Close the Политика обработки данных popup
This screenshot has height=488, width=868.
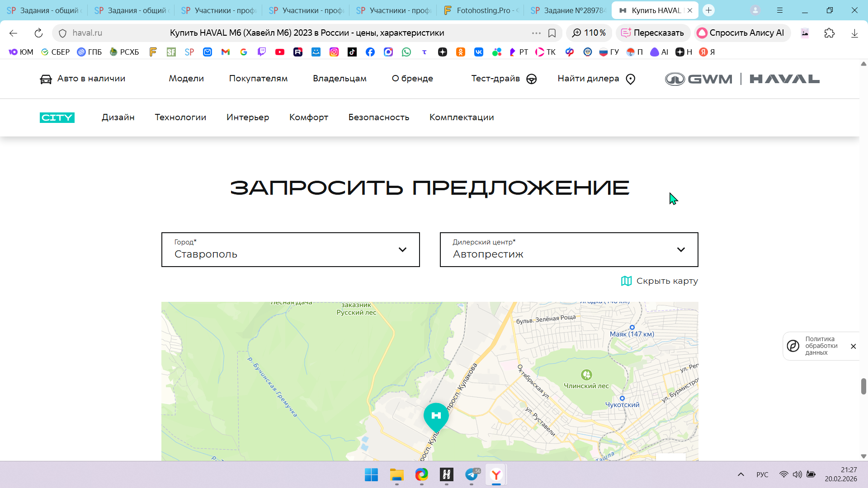pyautogui.click(x=853, y=347)
